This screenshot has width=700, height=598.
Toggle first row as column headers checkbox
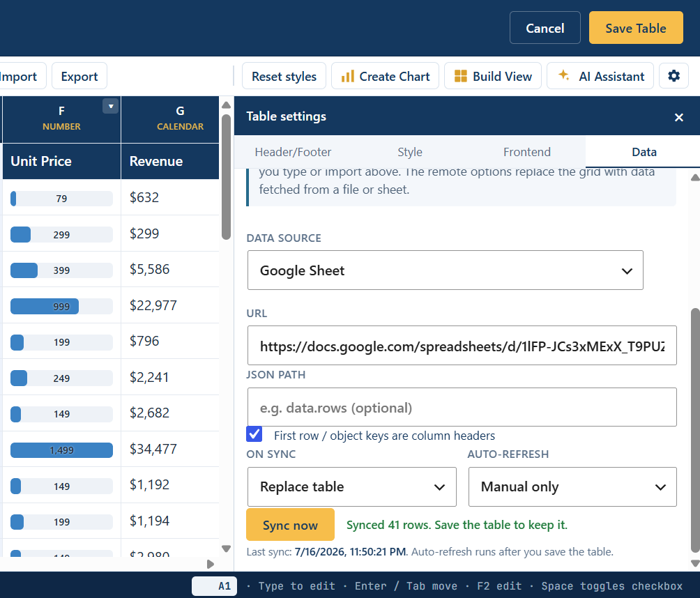[x=254, y=434]
